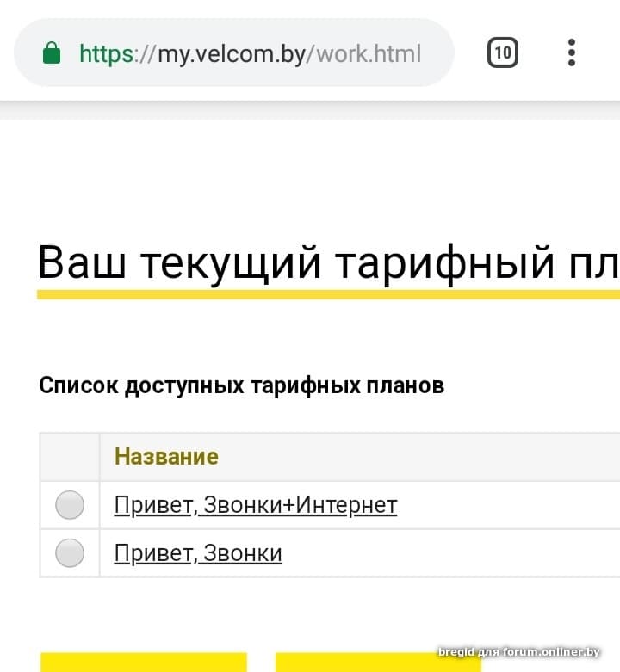620x672 pixels.
Task: Select the Привет, Звонки radio button
Action: click(70, 552)
